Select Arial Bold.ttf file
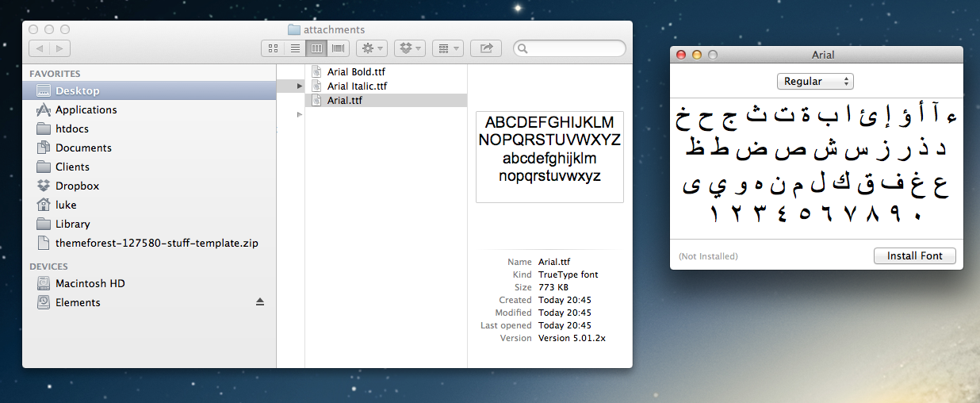The height and width of the screenshot is (403, 980). (386, 71)
